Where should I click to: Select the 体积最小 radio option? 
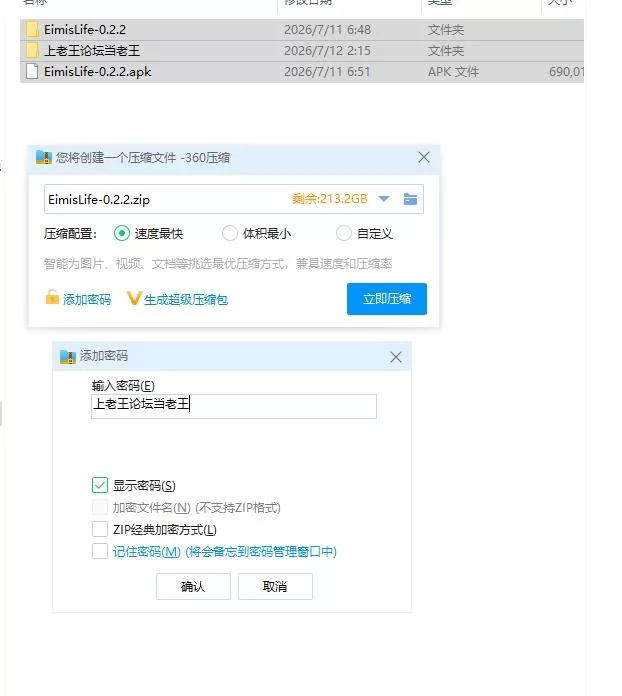230,233
